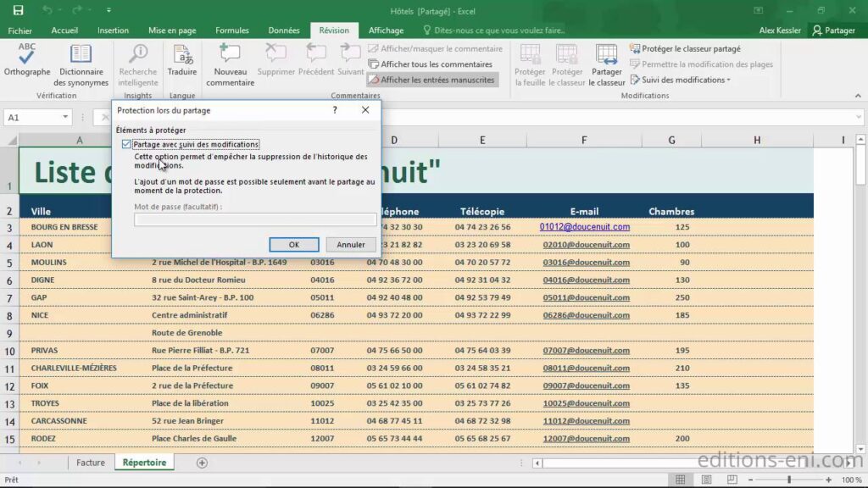This screenshot has width=868, height=488.
Task: Switch to the Affichage ribbon tab
Action: click(387, 29)
